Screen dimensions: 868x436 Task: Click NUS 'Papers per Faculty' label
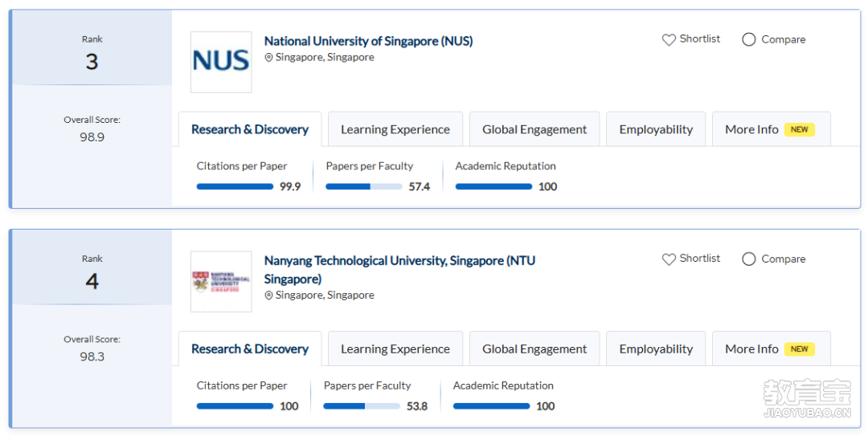click(370, 166)
